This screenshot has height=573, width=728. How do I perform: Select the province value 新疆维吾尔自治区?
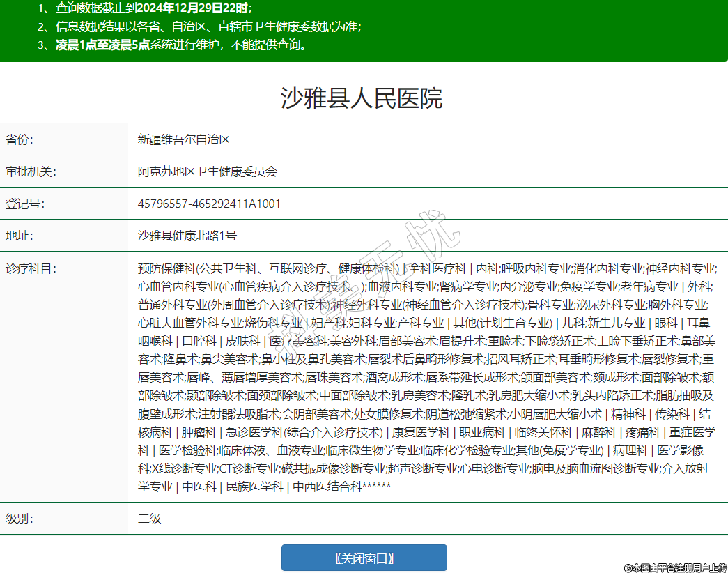[184, 139]
